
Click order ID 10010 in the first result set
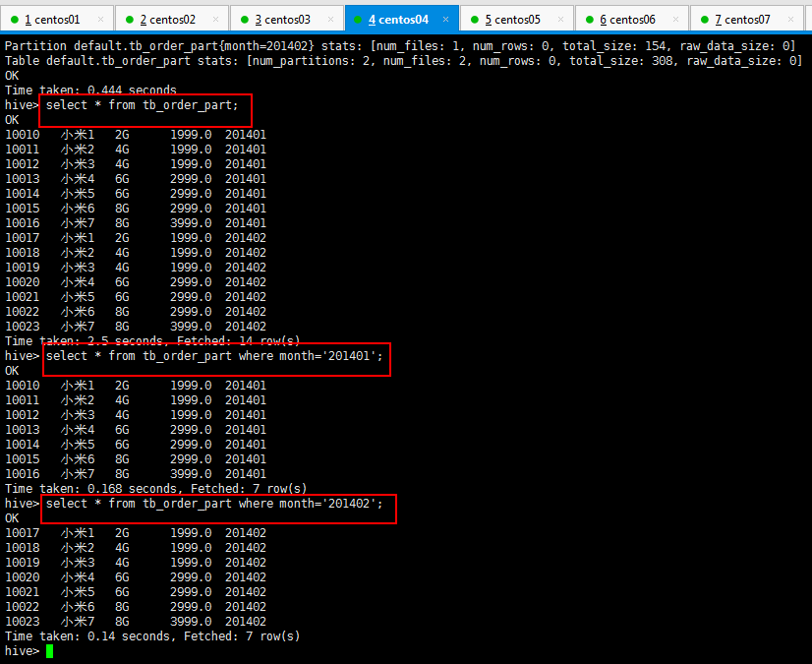coord(23,135)
